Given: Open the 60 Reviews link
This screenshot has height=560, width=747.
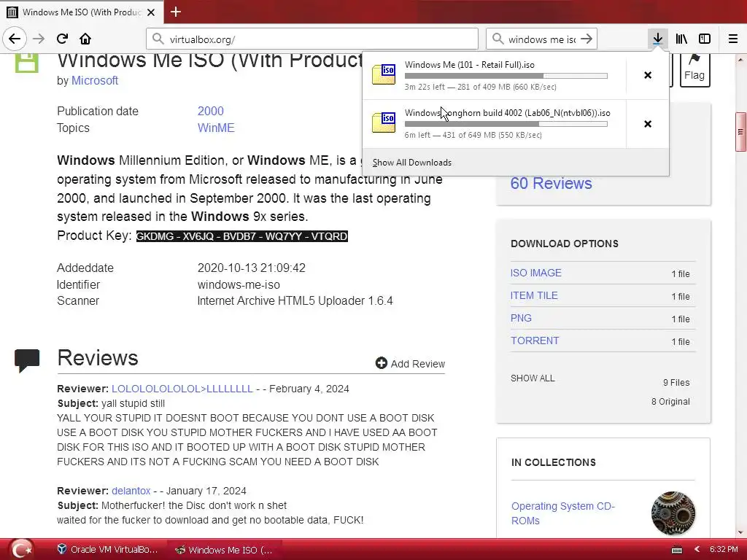Looking at the screenshot, I should point(551,183).
